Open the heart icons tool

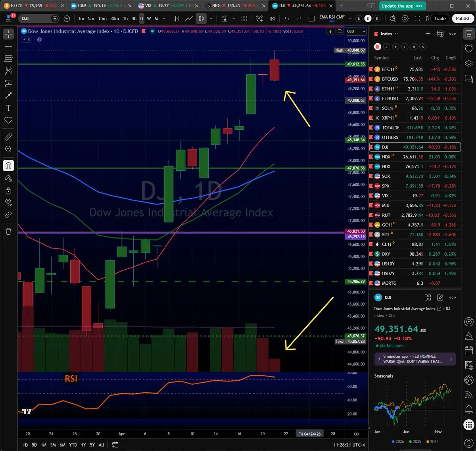pos(8,120)
